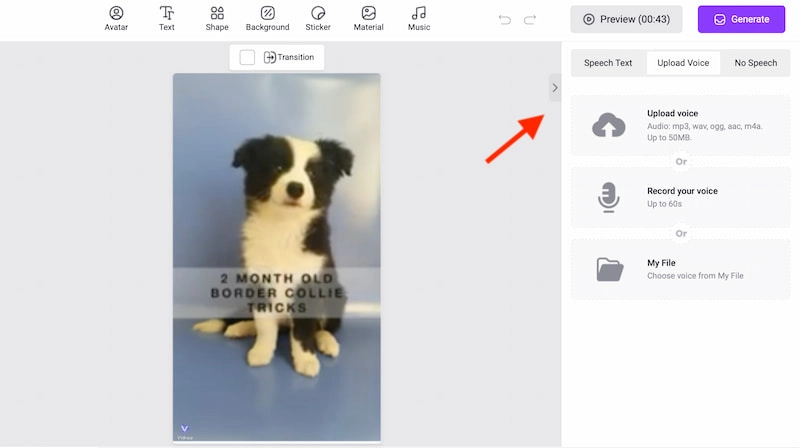The image size is (800, 448).
Task: Open the Background tool
Action: click(267, 18)
